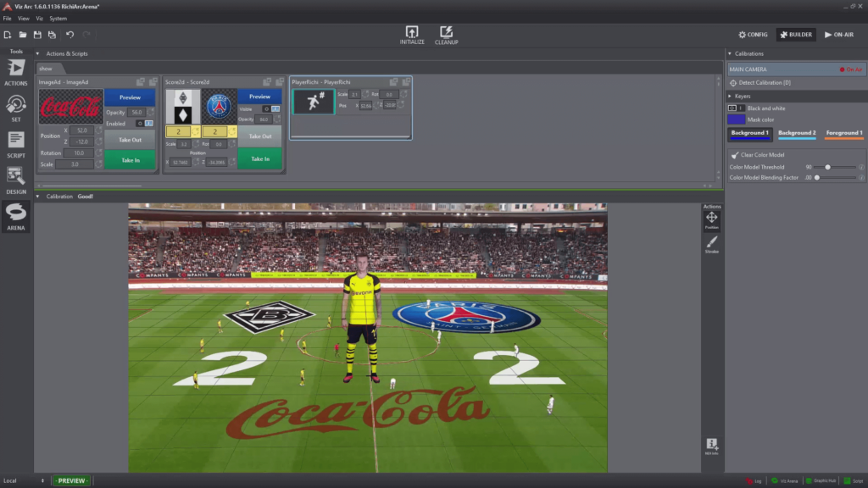Click the INITIALIZE toolbar icon
This screenshot has width=868, height=488.
(x=413, y=34)
